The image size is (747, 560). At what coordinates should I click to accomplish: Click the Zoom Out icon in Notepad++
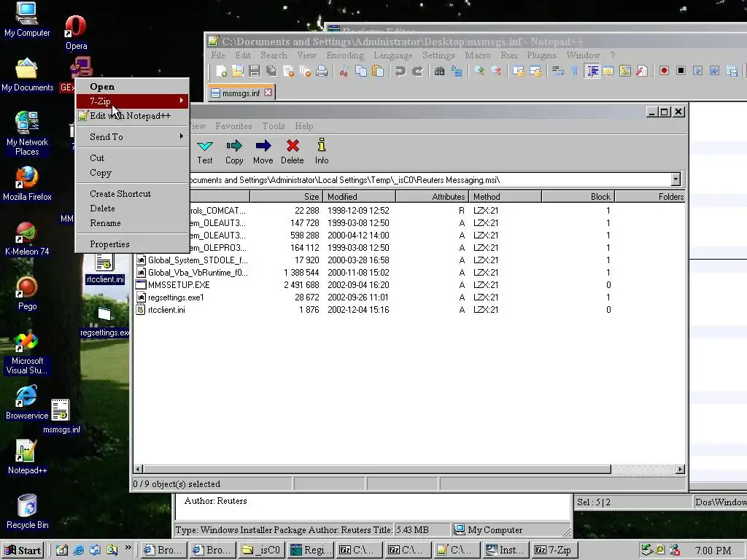(496, 71)
